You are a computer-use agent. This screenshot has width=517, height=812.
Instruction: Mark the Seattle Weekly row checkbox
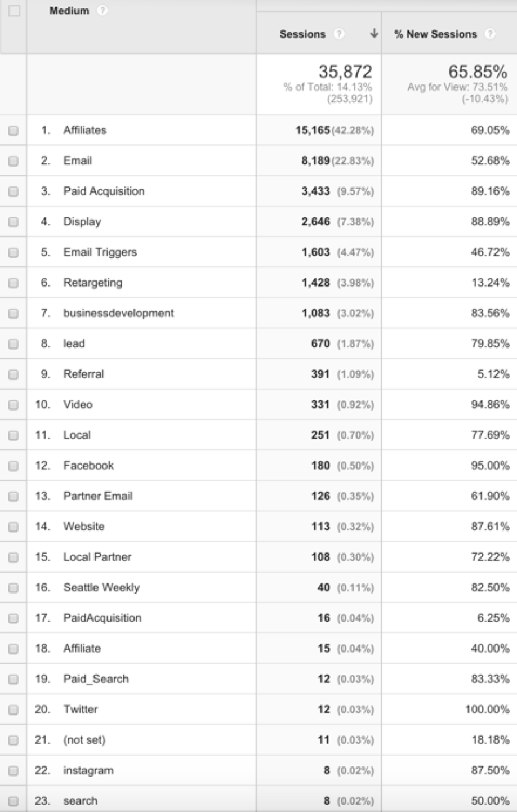tap(14, 587)
